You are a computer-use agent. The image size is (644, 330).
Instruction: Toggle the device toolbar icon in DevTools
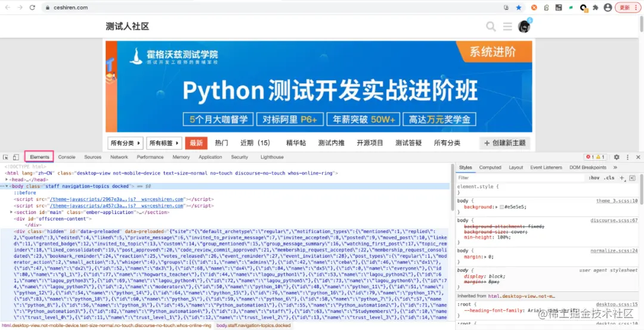pyautogui.click(x=16, y=157)
